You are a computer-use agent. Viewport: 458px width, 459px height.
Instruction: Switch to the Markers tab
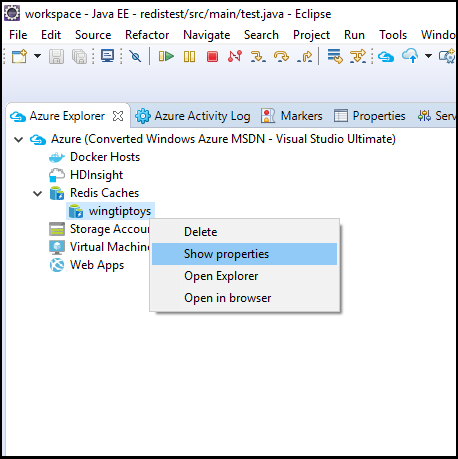(x=292, y=116)
